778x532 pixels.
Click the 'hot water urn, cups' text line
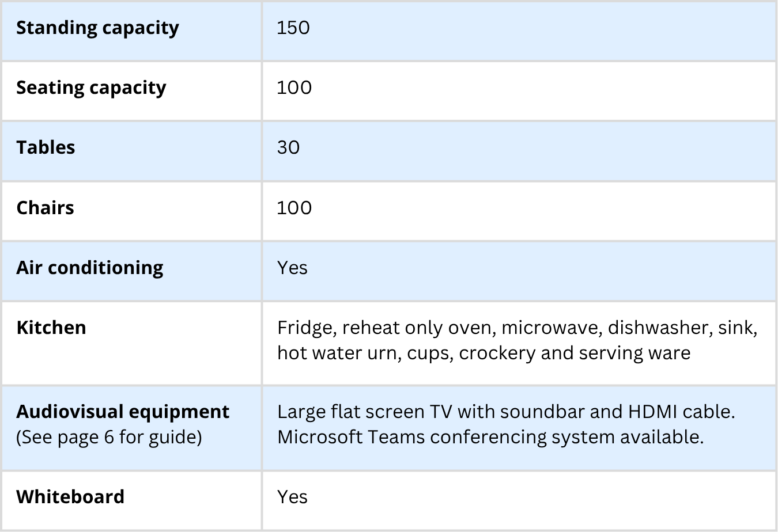click(x=484, y=353)
